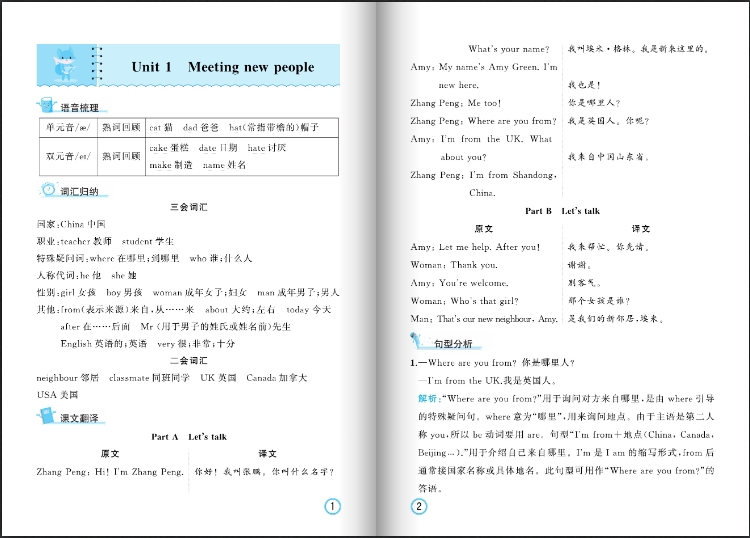Click 译文 column header under Part B
The height and width of the screenshot is (538, 750).
pyautogui.click(x=641, y=229)
